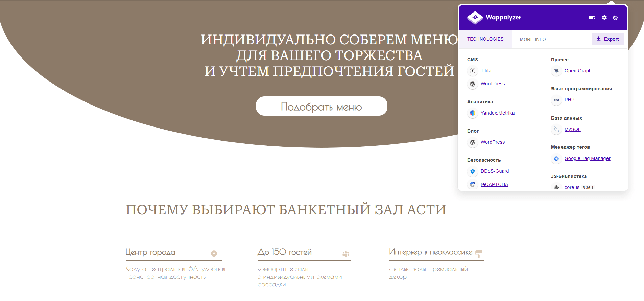
Task: Click the JS-библиотека category heading
Action: click(x=569, y=176)
